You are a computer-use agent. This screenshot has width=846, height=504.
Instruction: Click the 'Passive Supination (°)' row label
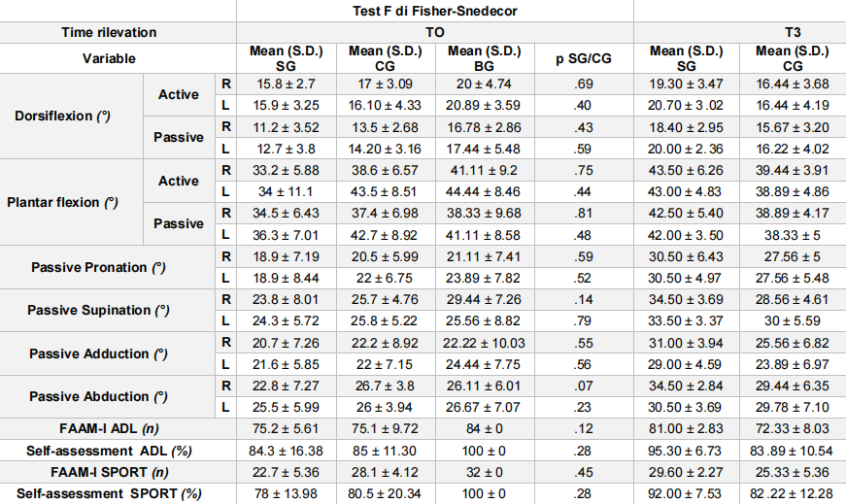98,310
